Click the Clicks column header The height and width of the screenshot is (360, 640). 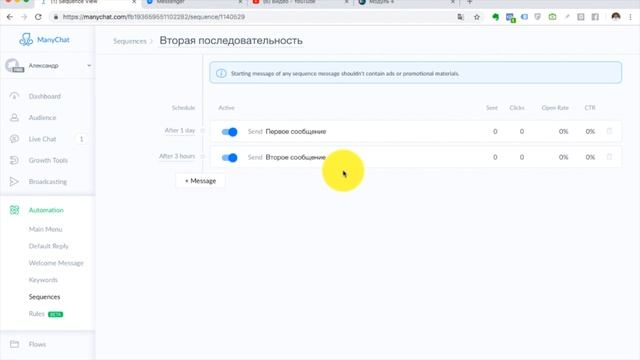[517, 108]
